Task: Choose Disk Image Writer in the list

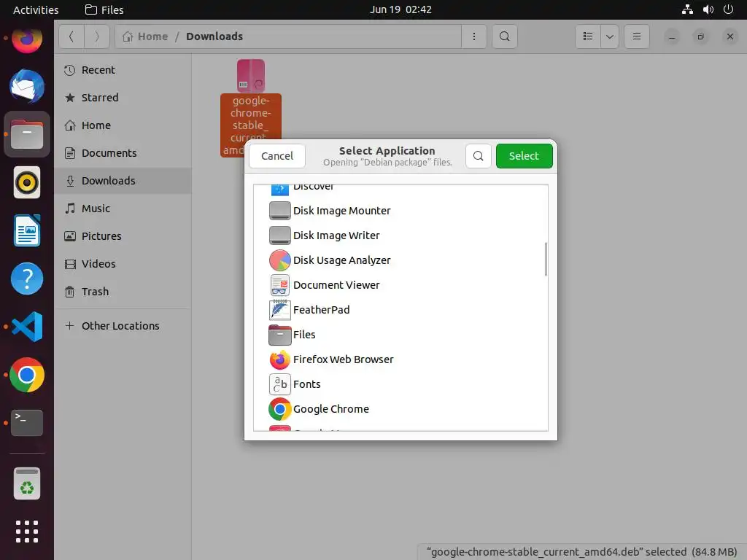Action: point(400,236)
